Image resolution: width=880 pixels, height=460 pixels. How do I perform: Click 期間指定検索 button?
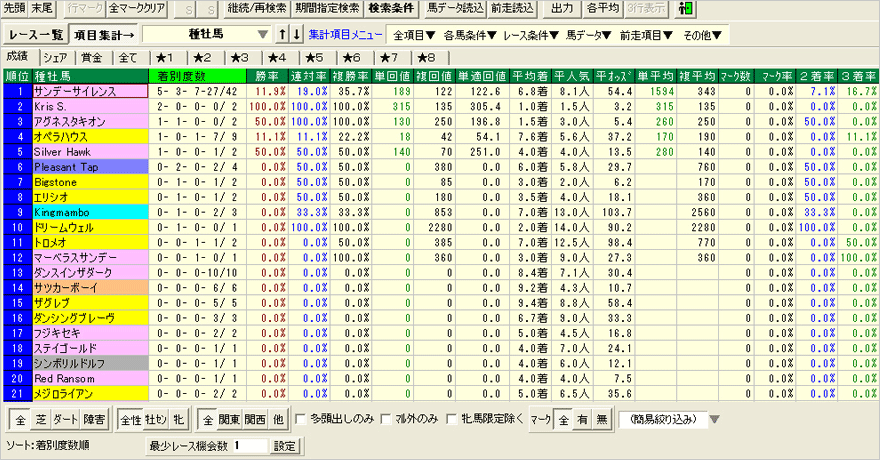328,8
